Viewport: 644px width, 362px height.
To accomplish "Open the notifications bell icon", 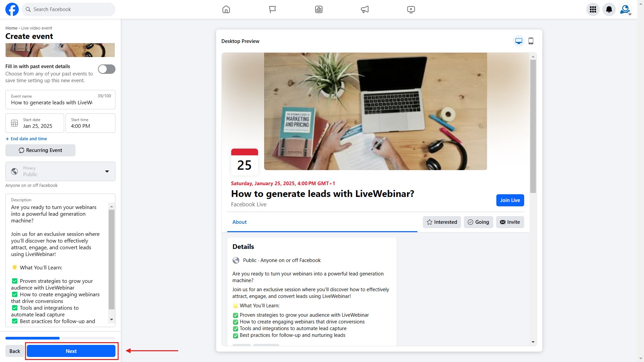I will click(609, 9).
